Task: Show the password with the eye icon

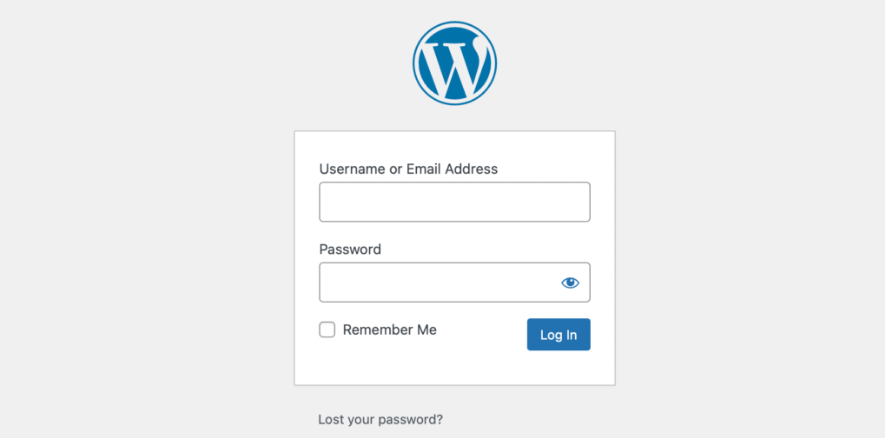Action: point(570,283)
